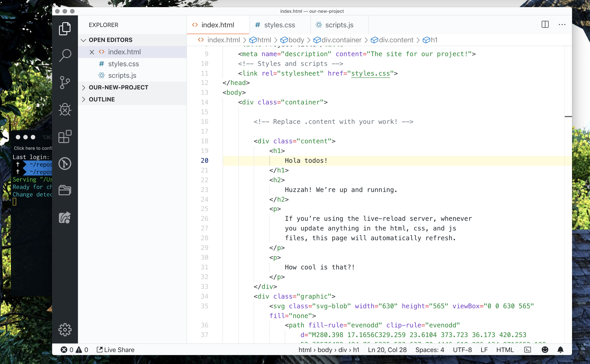The width and height of the screenshot is (590, 364).
Task: Open the Search view icon
Action: [65, 56]
